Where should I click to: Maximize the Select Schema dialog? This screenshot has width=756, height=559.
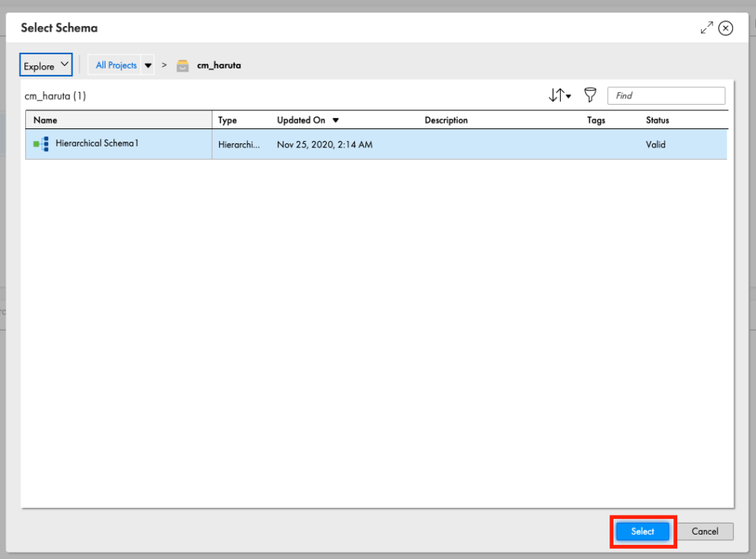[706, 28]
